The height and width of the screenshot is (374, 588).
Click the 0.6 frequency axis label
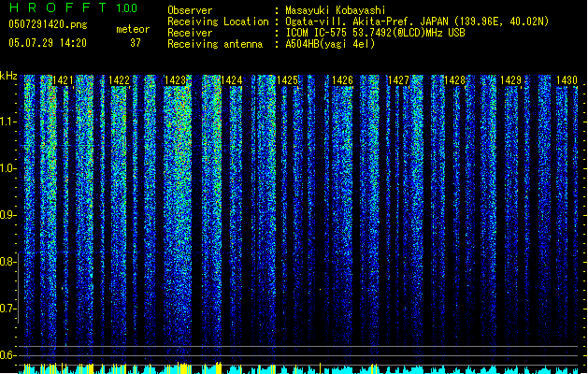coord(7,355)
